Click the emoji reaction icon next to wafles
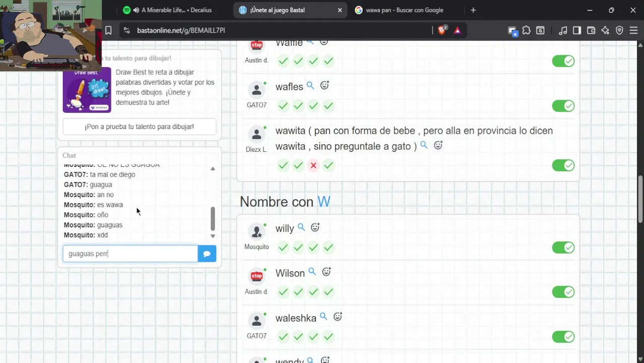The image size is (644, 363). pos(325,86)
